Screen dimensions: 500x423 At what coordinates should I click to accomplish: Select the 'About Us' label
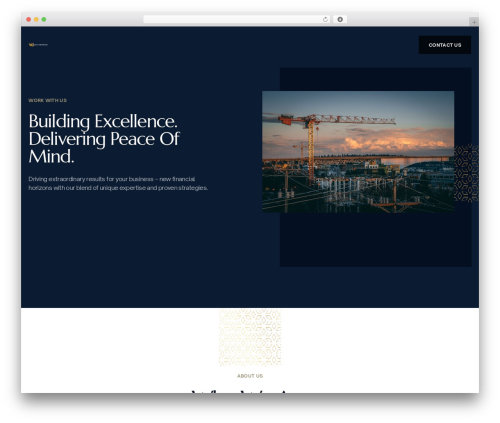[x=250, y=376]
